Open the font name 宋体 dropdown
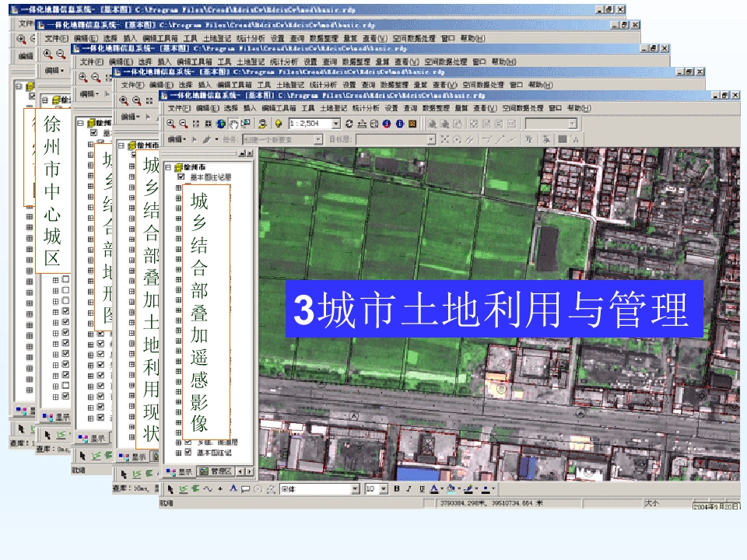Screen dimensions: 747x560 [x=355, y=488]
